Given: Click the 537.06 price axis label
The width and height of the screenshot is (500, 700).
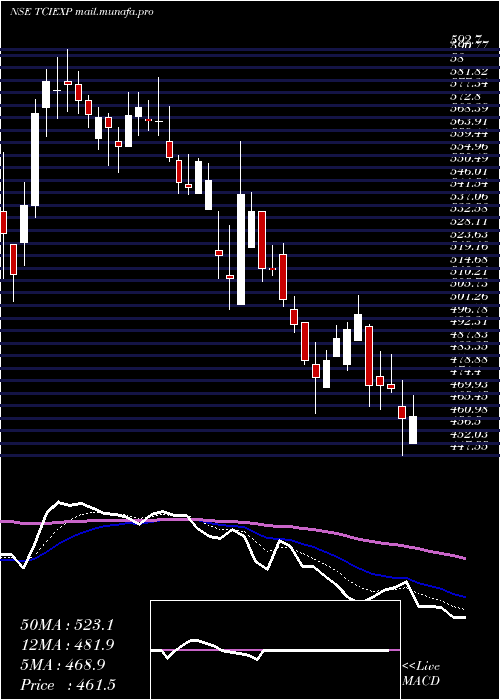Looking at the screenshot, I should point(469,196).
